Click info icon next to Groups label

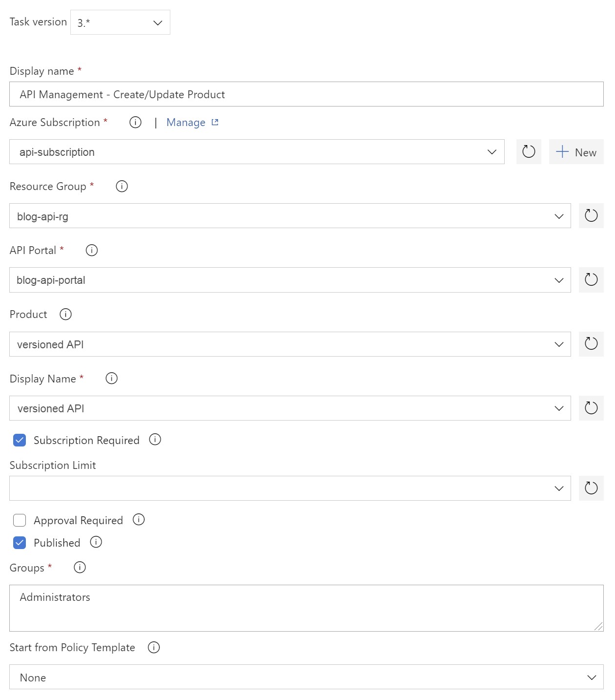(80, 567)
